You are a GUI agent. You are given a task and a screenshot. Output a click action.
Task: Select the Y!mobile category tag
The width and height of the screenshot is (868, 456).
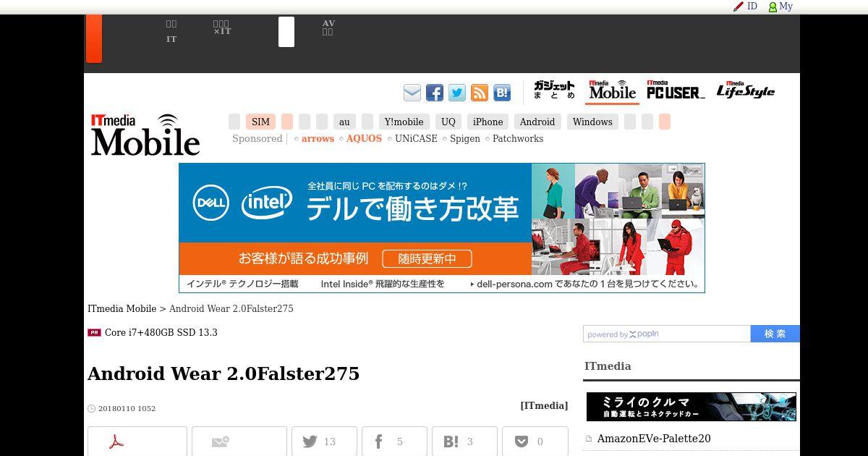pyautogui.click(x=404, y=122)
